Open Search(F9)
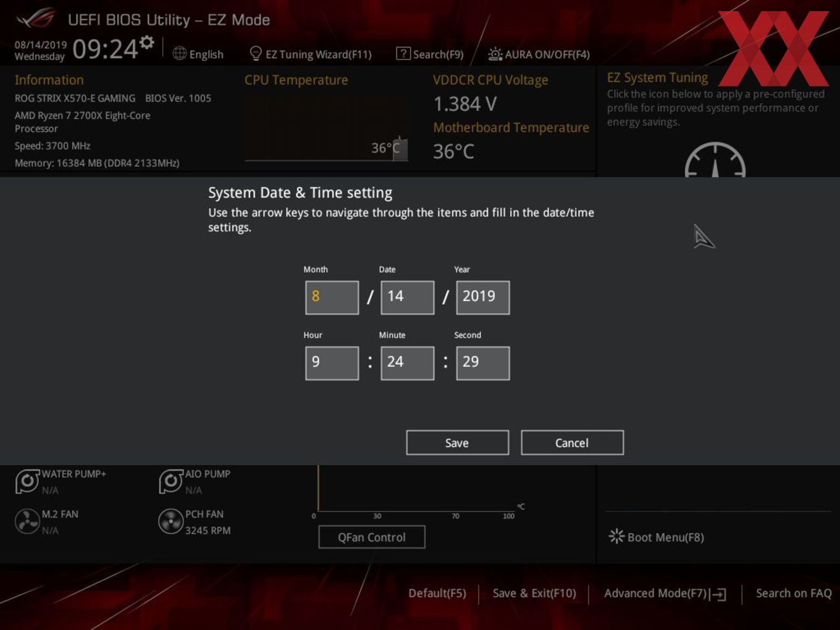Viewport: 840px width, 630px height. [438, 54]
